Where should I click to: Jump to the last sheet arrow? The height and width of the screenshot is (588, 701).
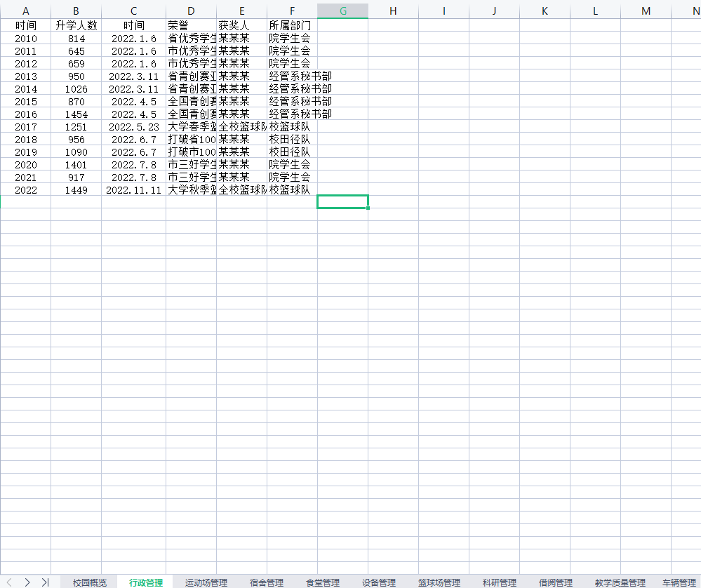pyautogui.click(x=45, y=582)
